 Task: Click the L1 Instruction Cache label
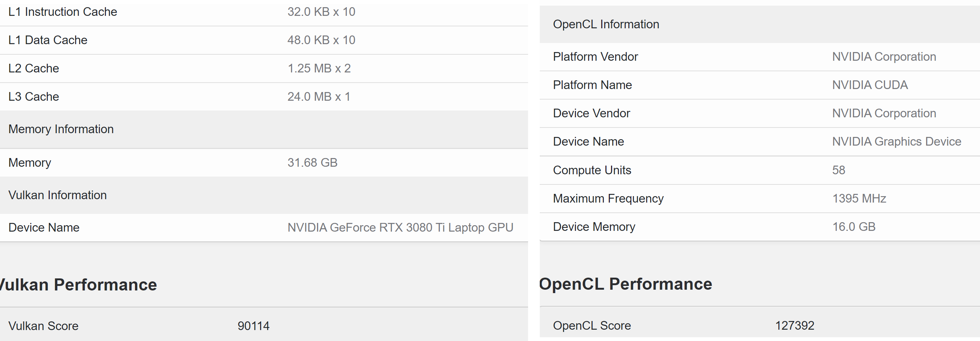coord(63,12)
